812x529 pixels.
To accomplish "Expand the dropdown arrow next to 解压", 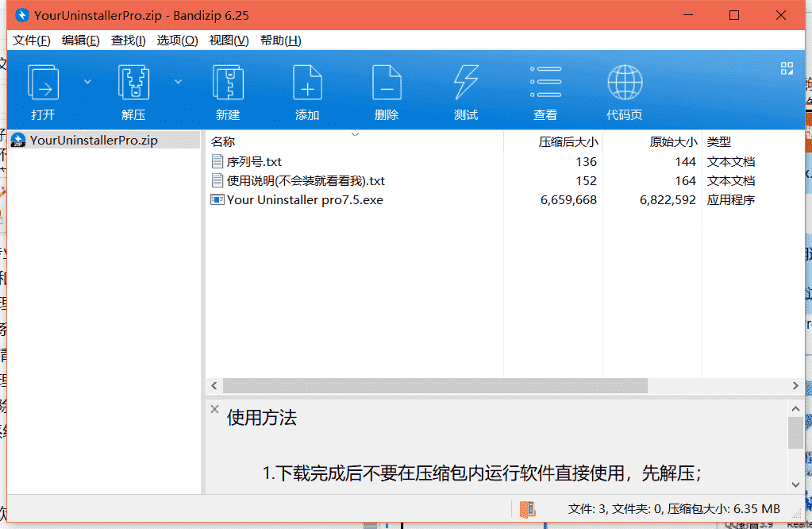I will (x=178, y=82).
